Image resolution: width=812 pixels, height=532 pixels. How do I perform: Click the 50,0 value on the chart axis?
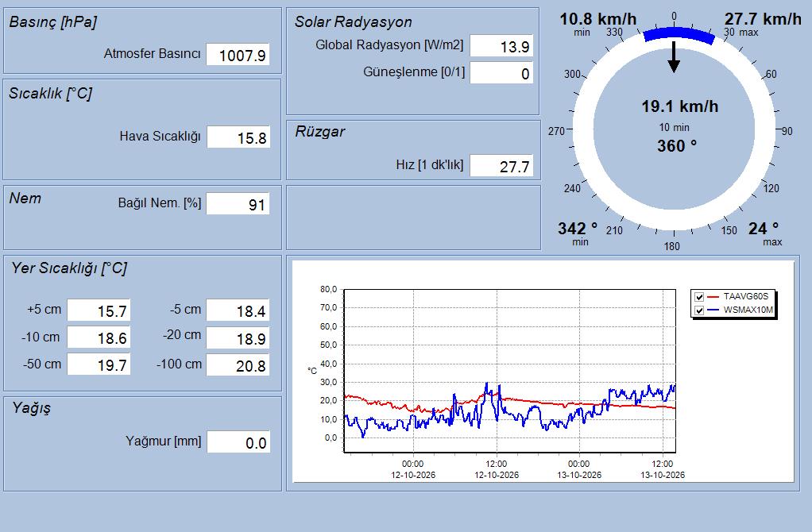tap(328, 345)
